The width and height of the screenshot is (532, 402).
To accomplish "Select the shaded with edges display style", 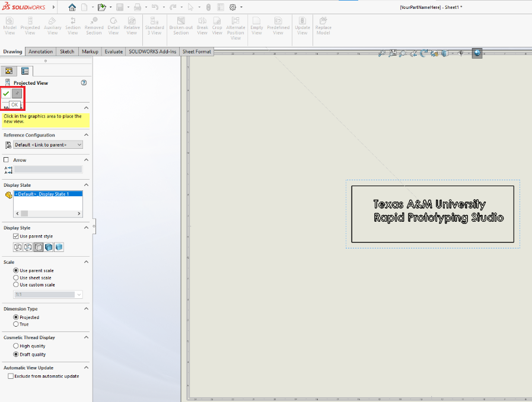I will 49,247.
